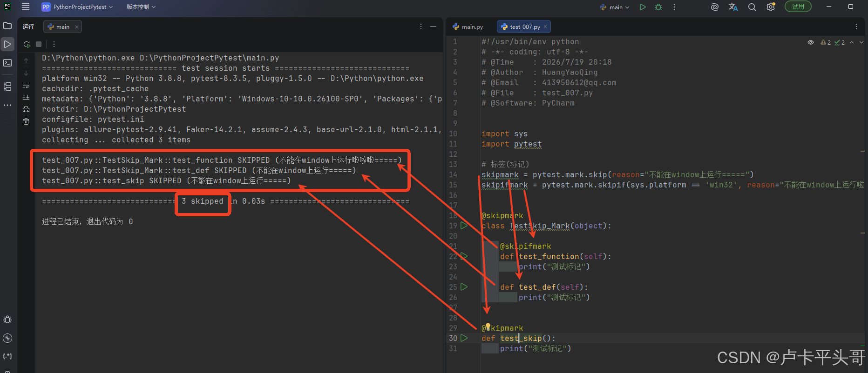Clear all console output trash icon

26,121
